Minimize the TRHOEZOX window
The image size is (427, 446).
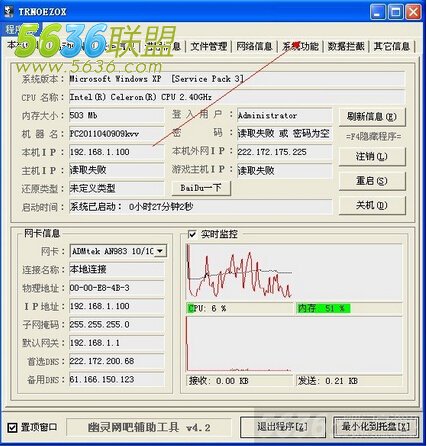[378, 12]
